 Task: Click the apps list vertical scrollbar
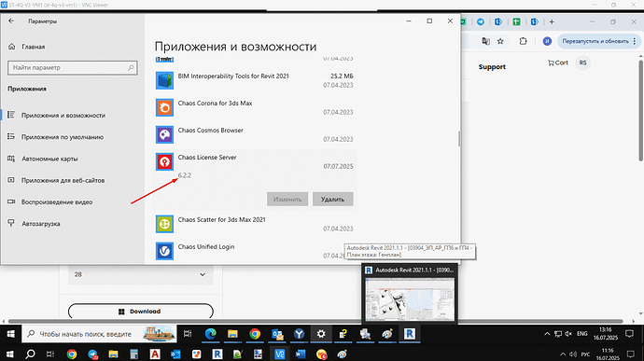pos(459,139)
